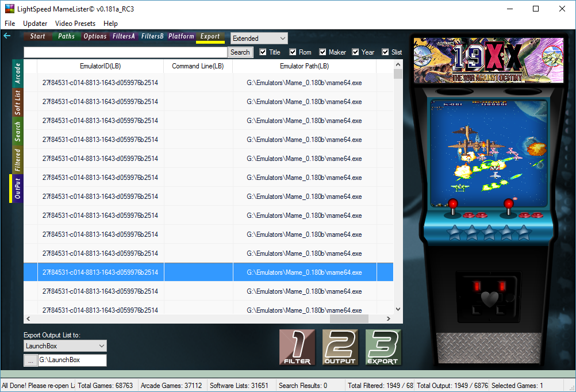The height and width of the screenshot is (392, 576).
Task: Switch to the FiltersA tab
Action: [124, 36]
